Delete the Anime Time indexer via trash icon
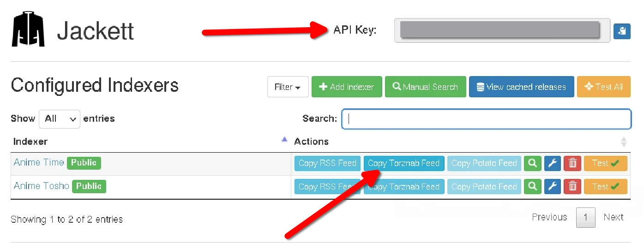The height and width of the screenshot is (249, 644). pos(572,163)
